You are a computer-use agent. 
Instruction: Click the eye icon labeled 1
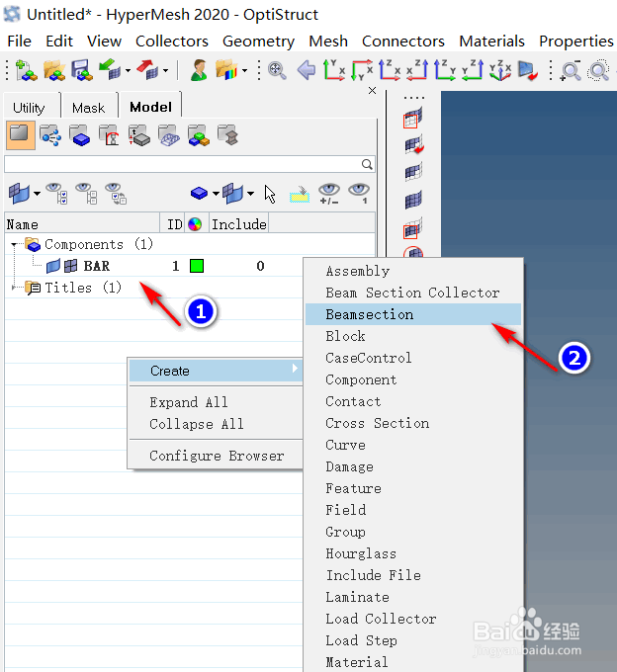tap(359, 194)
